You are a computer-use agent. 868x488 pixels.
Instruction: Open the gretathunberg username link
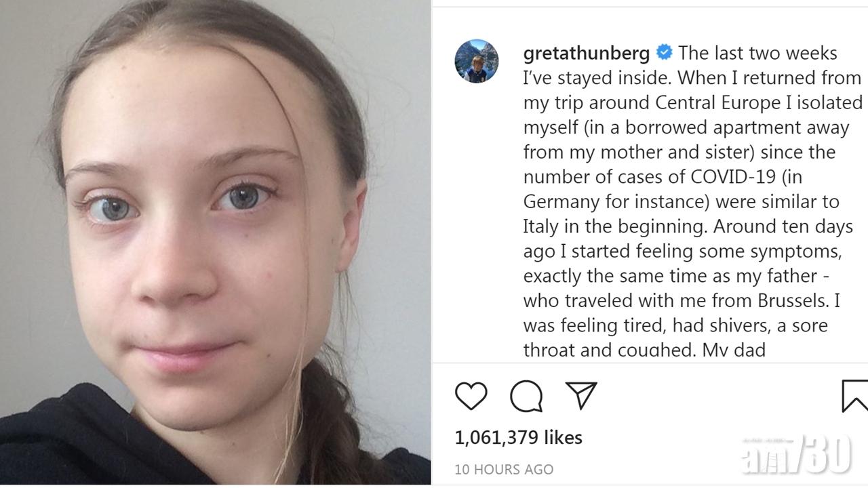(x=586, y=53)
